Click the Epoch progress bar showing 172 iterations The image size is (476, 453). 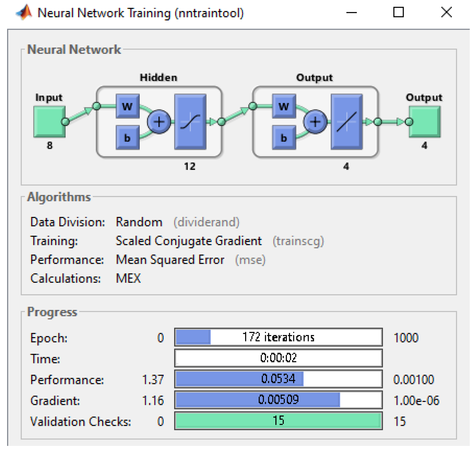278,337
